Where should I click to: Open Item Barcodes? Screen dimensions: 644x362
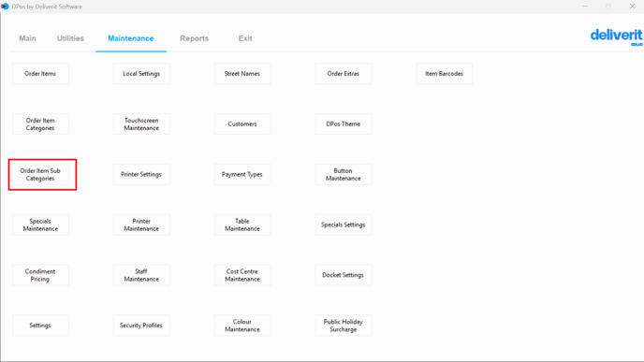[444, 74]
